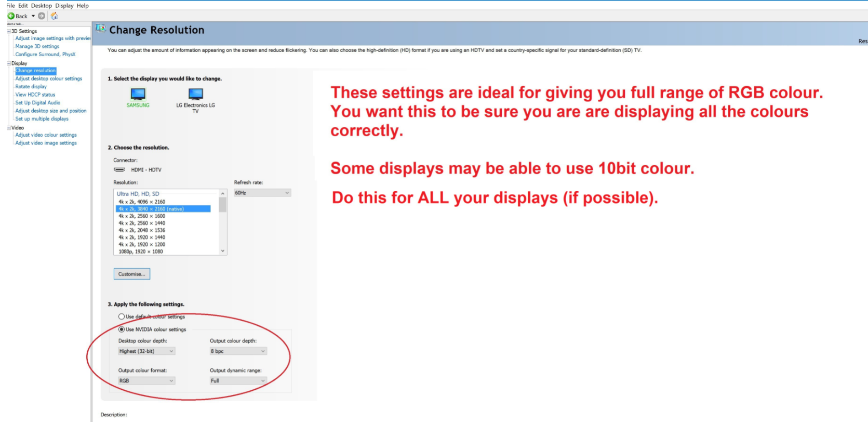Go to the Home page icon
The image size is (868, 422).
pos(54,16)
